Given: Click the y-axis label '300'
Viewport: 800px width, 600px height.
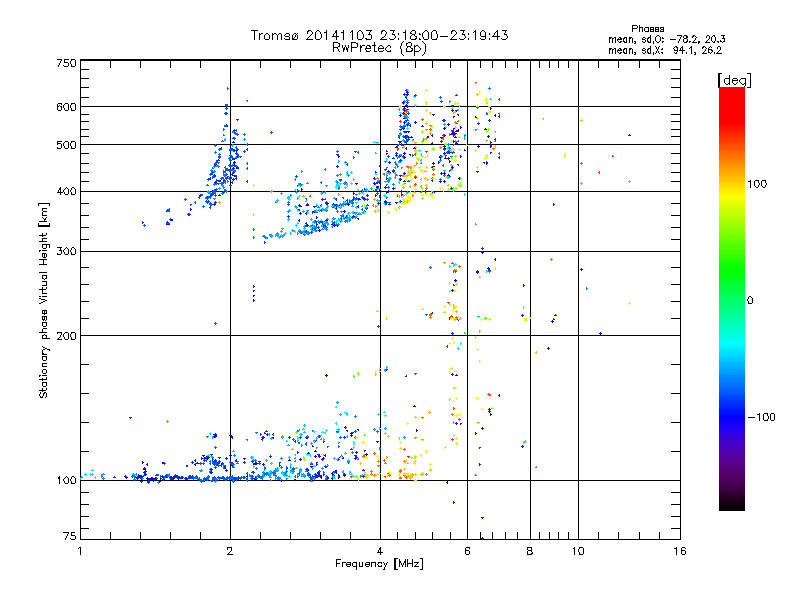Looking at the screenshot, I should [66, 252].
